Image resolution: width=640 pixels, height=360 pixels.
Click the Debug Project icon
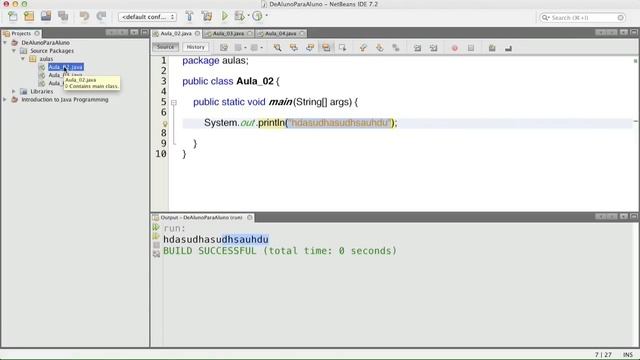(240, 16)
